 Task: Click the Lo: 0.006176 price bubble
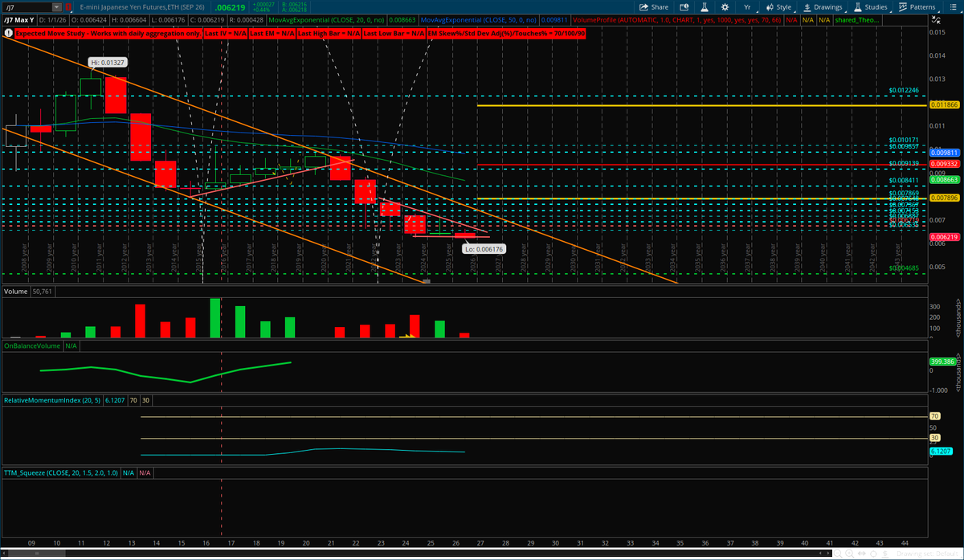[x=484, y=249]
